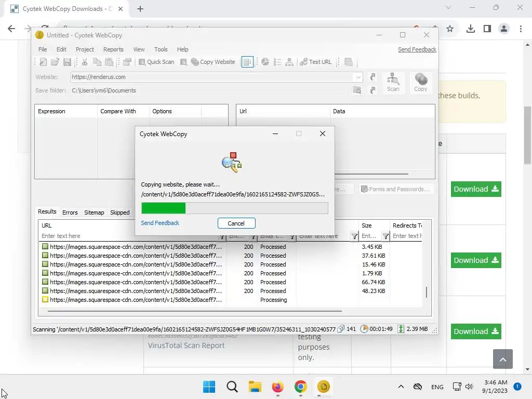
Task: Click the Windows Start button
Action: click(209, 387)
